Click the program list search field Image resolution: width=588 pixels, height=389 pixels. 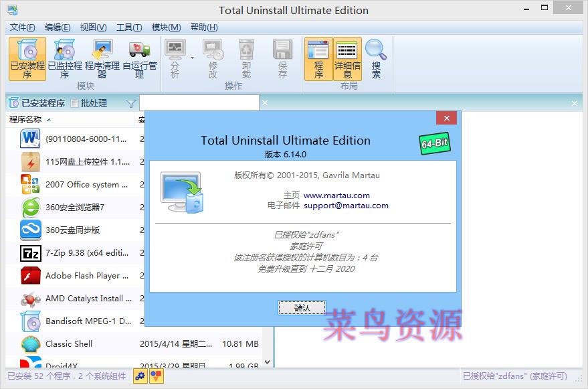199,103
